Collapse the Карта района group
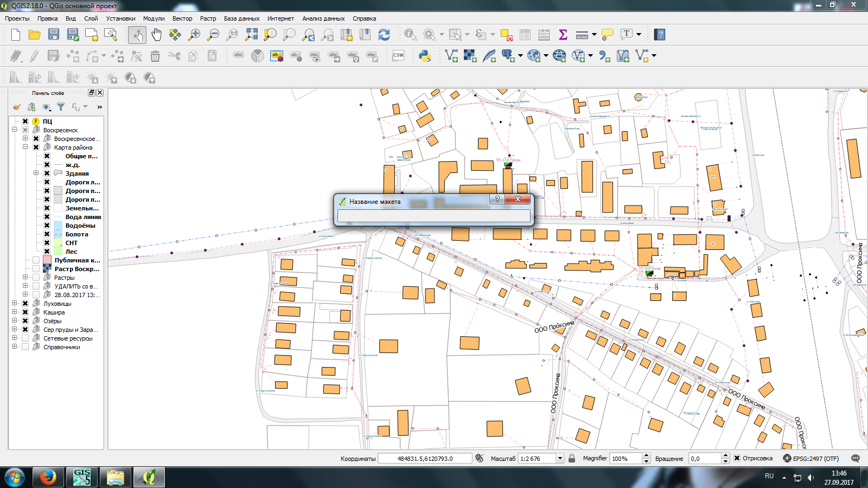 click(x=25, y=147)
